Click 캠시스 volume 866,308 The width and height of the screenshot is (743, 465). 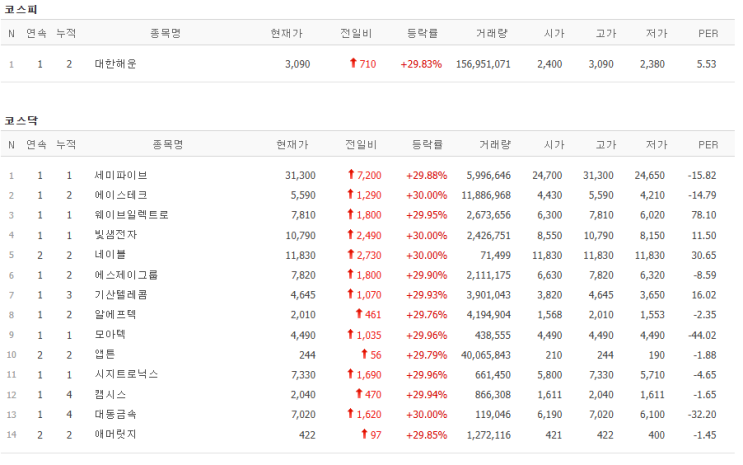tap(493, 395)
